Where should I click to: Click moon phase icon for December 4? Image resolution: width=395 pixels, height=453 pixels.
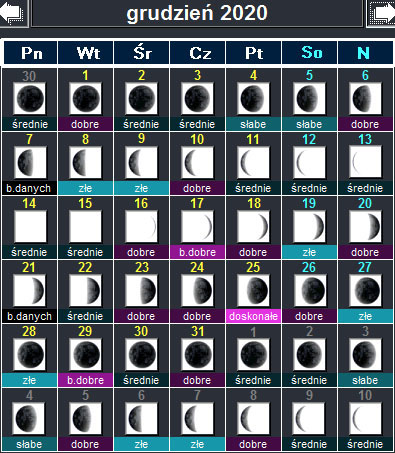tap(253, 99)
